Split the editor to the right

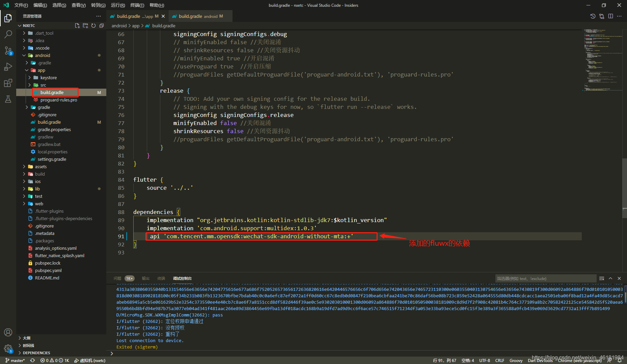pyautogui.click(x=610, y=16)
